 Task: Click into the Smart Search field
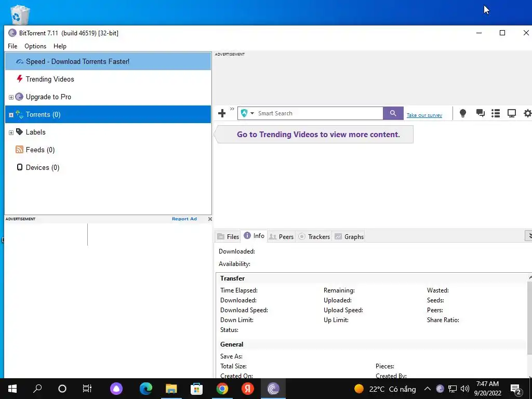coord(319,113)
